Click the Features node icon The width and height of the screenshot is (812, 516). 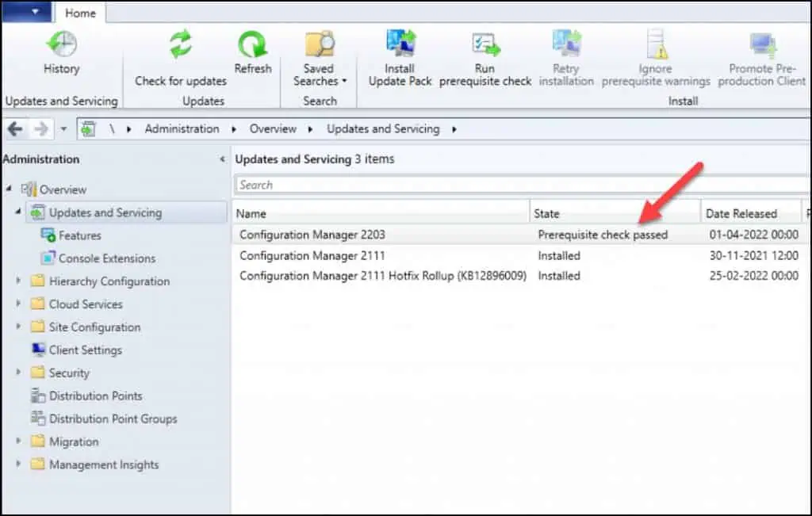[48, 235]
